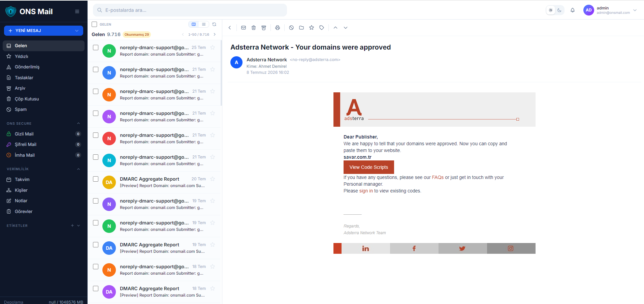Open Gizli Mail
This screenshot has width=644, height=304.
coord(43,134)
